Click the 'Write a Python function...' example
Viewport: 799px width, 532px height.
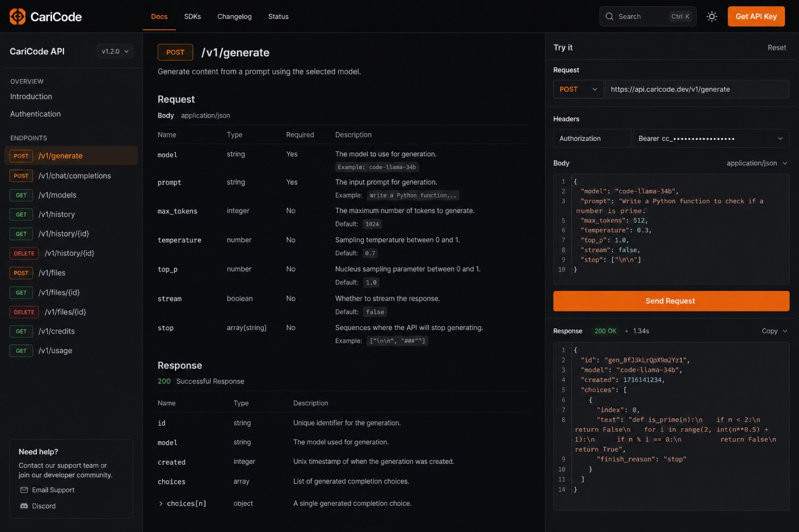(x=413, y=196)
